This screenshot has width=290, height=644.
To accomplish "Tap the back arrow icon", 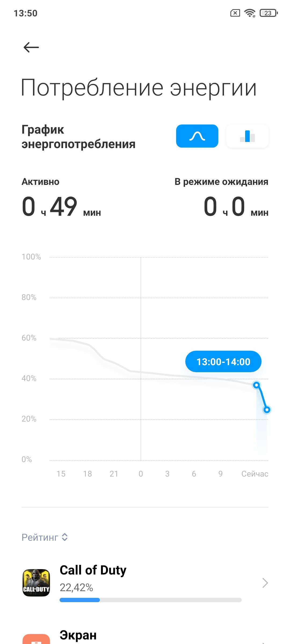I will tap(31, 47).
